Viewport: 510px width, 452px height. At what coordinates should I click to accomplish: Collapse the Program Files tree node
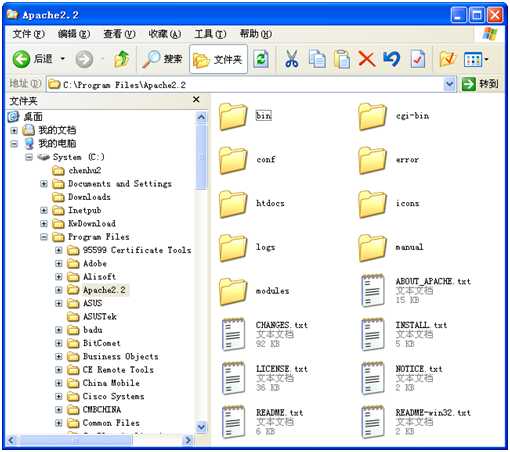coord(44,237)
